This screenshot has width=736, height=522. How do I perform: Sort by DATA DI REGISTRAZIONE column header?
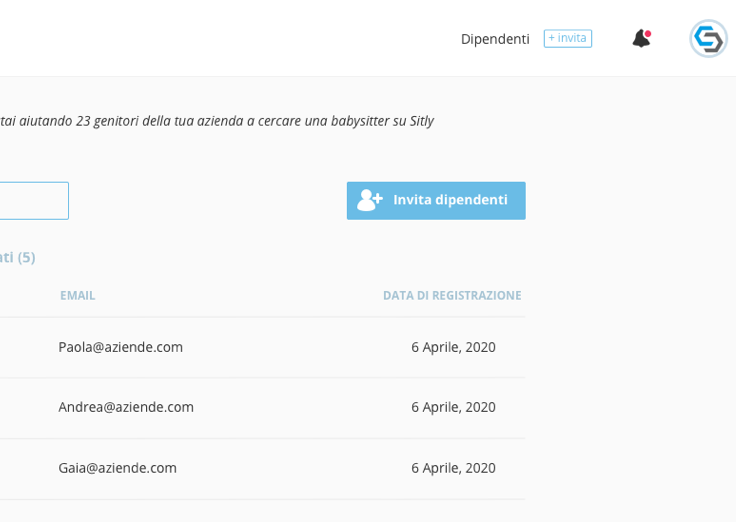pos(452,296)
